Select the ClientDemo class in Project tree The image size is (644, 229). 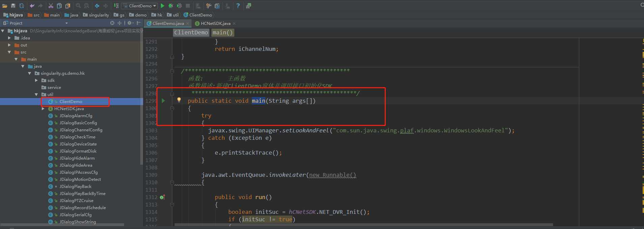71,101
